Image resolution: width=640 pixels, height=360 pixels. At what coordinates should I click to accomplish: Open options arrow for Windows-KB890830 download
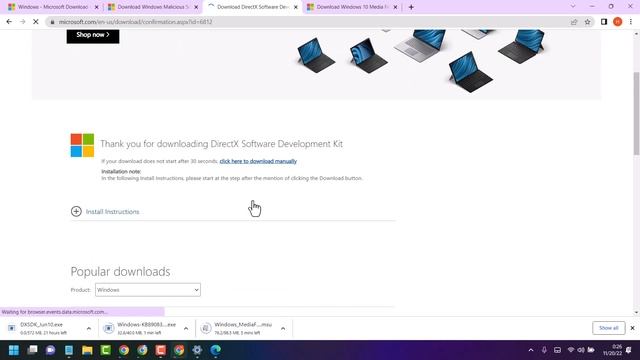pyautogui.click(x=186, y=328)
